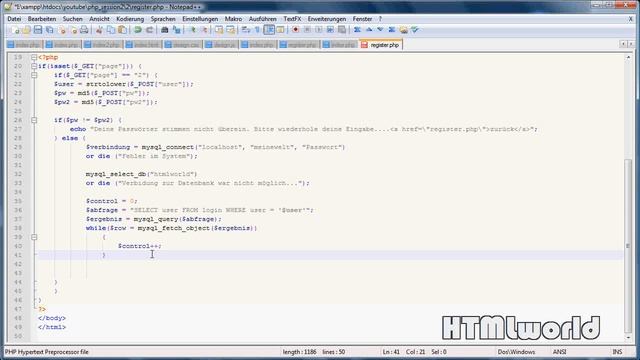Viewport: 640px width, 360px height.
Task: Collapse the if-block fold at line 26
Action: coord(34,120)
